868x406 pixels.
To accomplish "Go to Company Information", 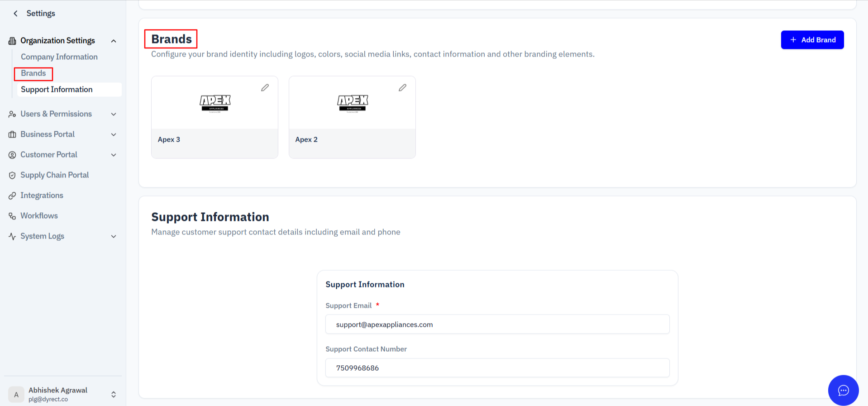I will [x=59, y=57].
